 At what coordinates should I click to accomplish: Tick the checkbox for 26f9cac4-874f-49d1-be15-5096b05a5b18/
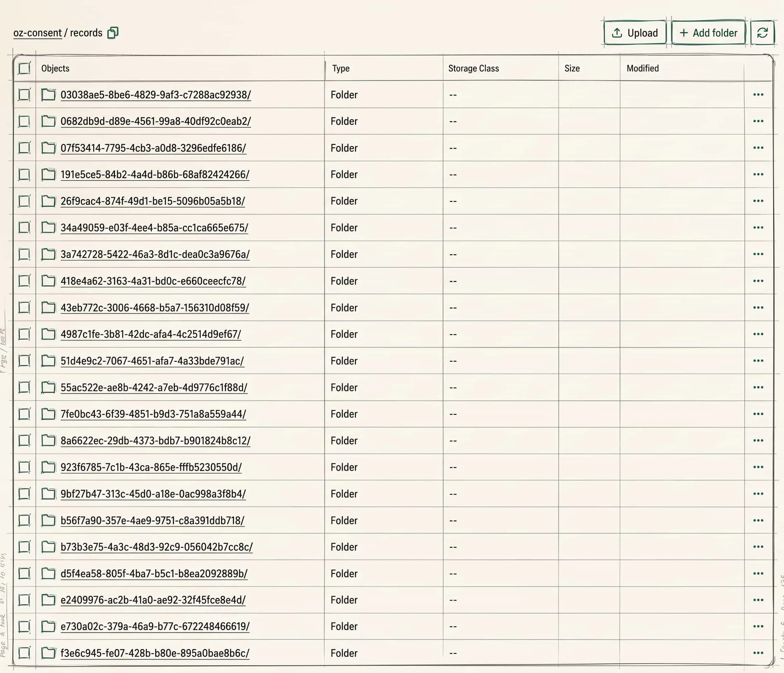[x=24, y=201]
